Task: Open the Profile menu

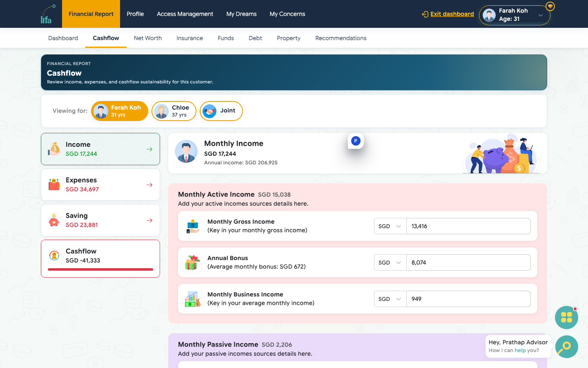Action: 135,14
